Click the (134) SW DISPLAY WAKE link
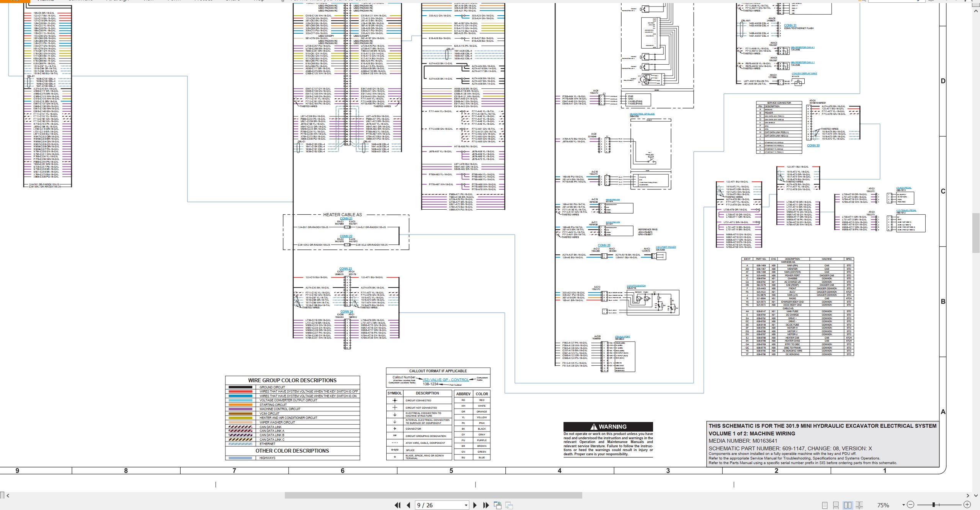This screenshot has height=510, width=980. click(805, 73)
